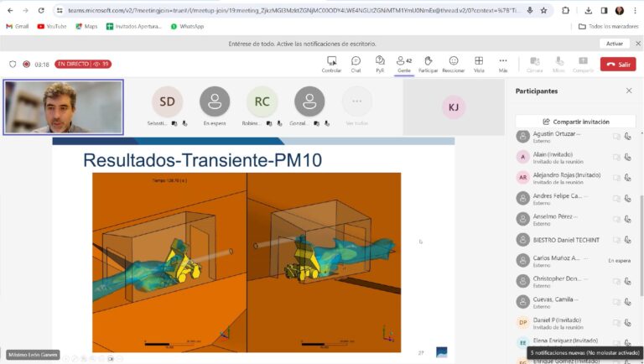Bookmark this page with star icon
The height and width of the screenshot is (364, 644).
tap(543, 11)
